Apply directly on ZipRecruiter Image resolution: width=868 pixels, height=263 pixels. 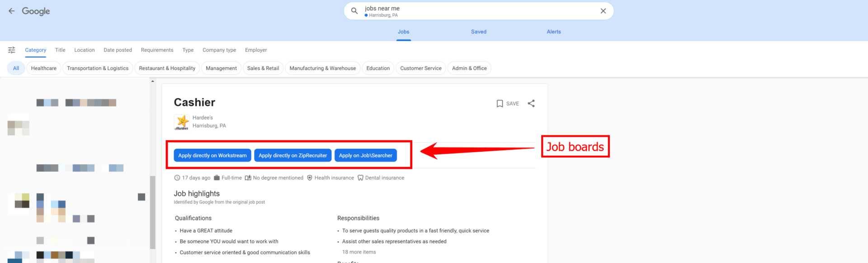pyautogui.click(x=292, y=155)
